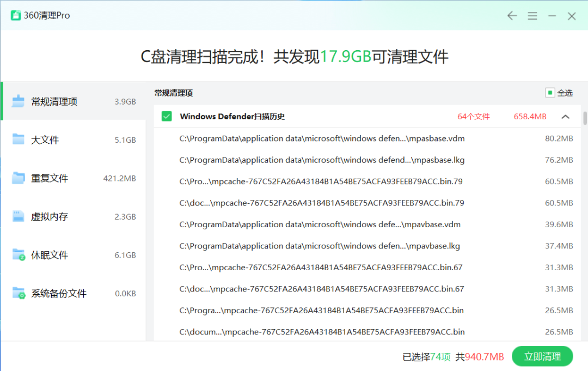The height and width of the screenshot is (371, 588).
Task: Click the 2.3GB size beside 虚拟内存
Action: [x=125, y=217]
